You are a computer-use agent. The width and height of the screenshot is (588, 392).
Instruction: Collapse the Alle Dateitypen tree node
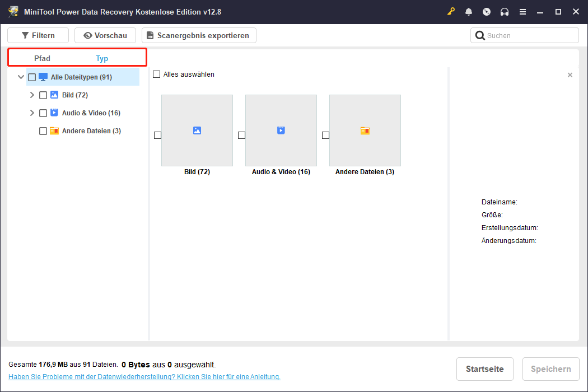[x=21, y=77]
